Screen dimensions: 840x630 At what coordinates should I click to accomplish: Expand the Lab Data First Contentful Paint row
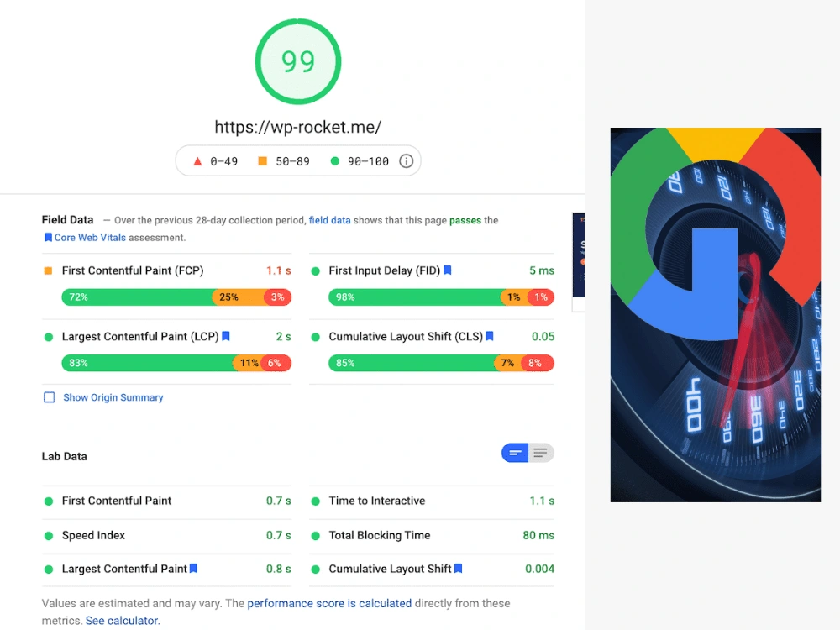point(166,501)
